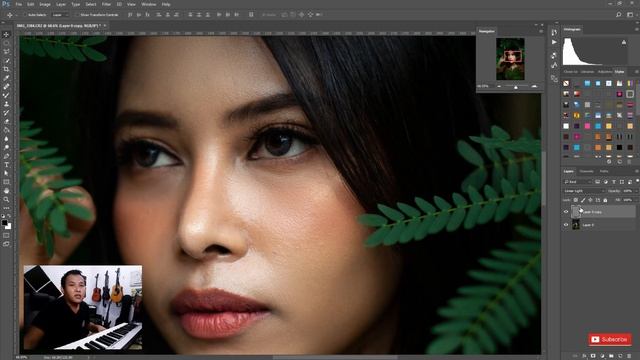Select the Pen tool
This screenshot has height=360, width=640.
click(6, 156)
